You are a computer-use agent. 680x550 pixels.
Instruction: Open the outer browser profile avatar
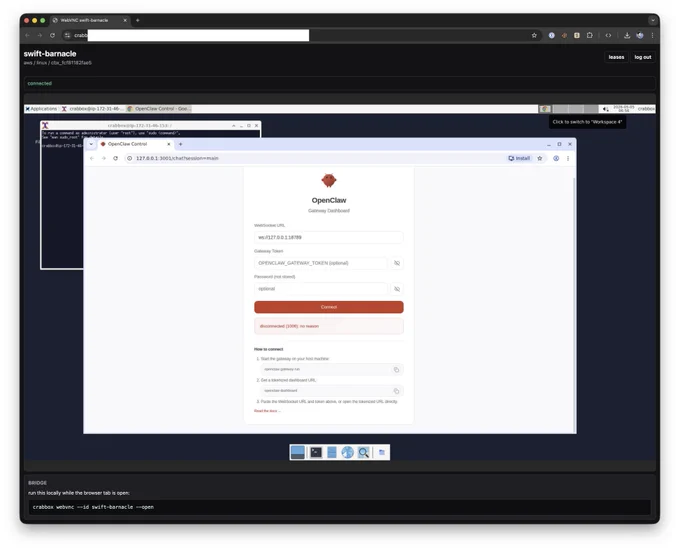(640, 36)
